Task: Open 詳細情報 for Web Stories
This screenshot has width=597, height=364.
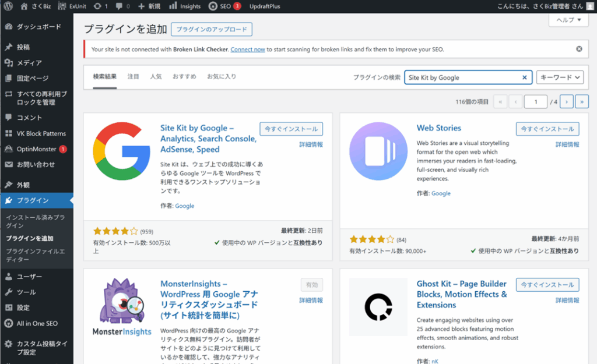Action: pyautogui.click(x=567, y=144)
